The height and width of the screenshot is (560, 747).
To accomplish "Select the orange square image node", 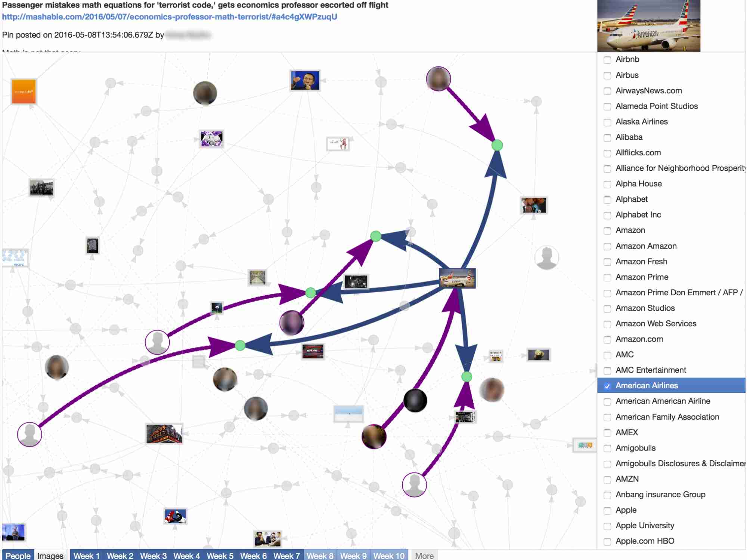I will (24, 91).
